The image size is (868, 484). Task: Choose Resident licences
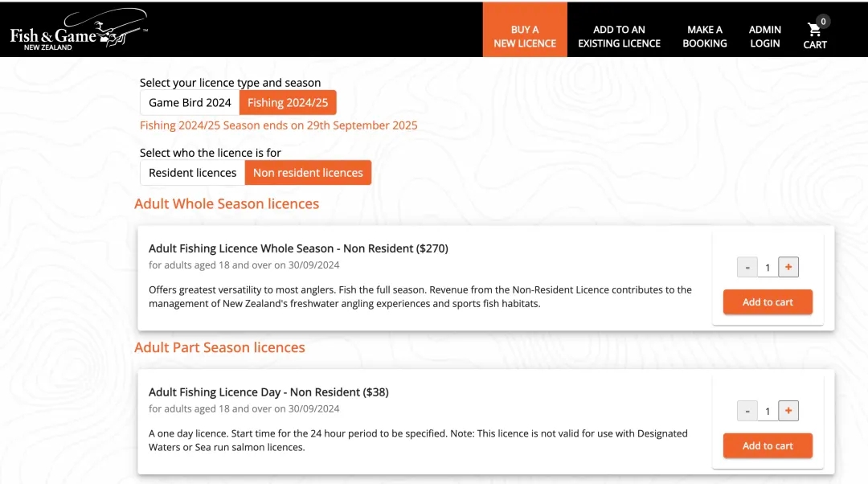click(x=192, y=173)
